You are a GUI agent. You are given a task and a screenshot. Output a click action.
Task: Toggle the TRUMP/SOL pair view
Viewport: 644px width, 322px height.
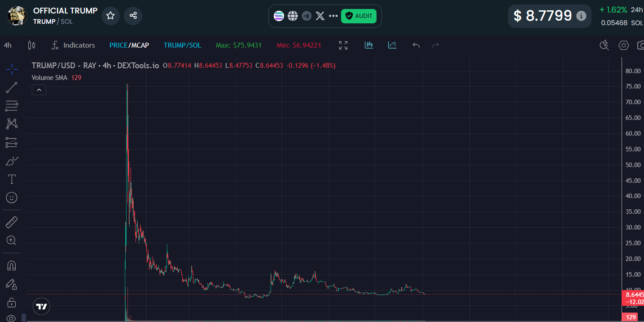[182, 45]
